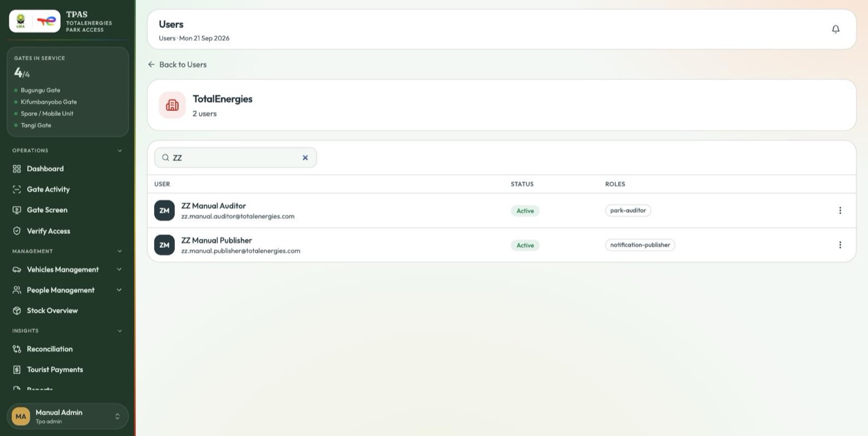
Task: Open the notifications bell
Action: 835,29
